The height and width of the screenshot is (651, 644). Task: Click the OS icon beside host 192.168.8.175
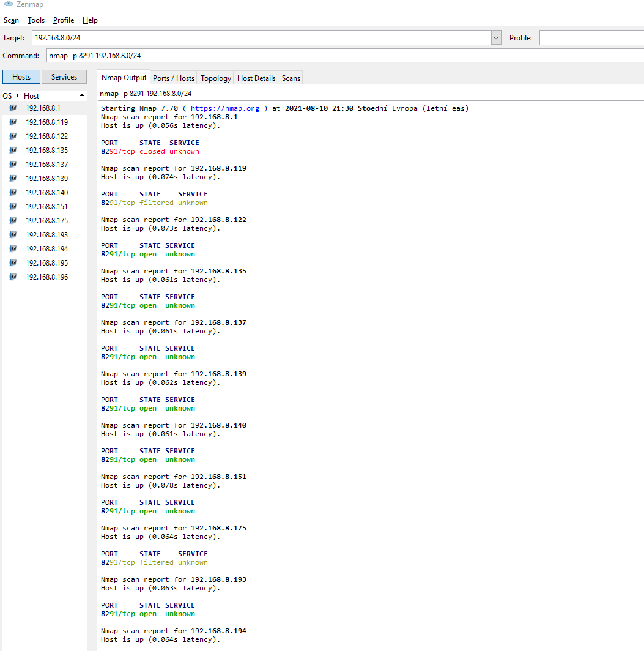click(13, 221)
